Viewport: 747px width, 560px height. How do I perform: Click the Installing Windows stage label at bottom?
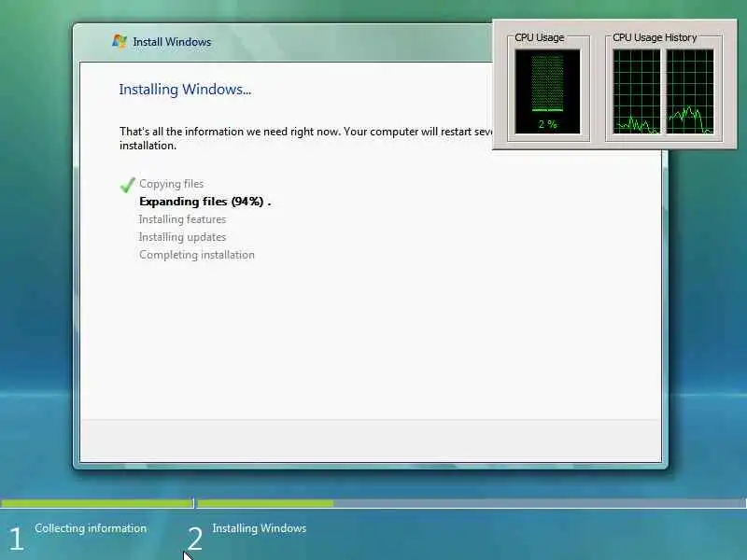pos(260,528)
